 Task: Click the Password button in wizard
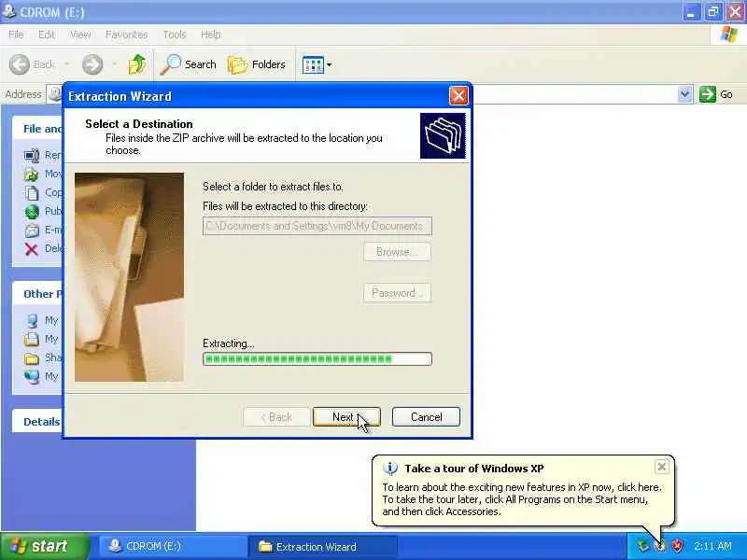coord(397,293)
